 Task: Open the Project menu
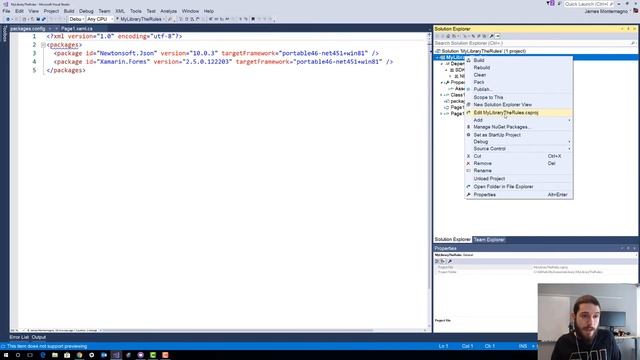(51, 11)
